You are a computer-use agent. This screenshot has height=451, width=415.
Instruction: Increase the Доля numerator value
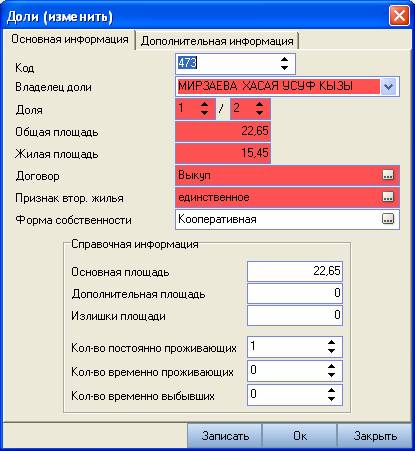tap(204, 104)
